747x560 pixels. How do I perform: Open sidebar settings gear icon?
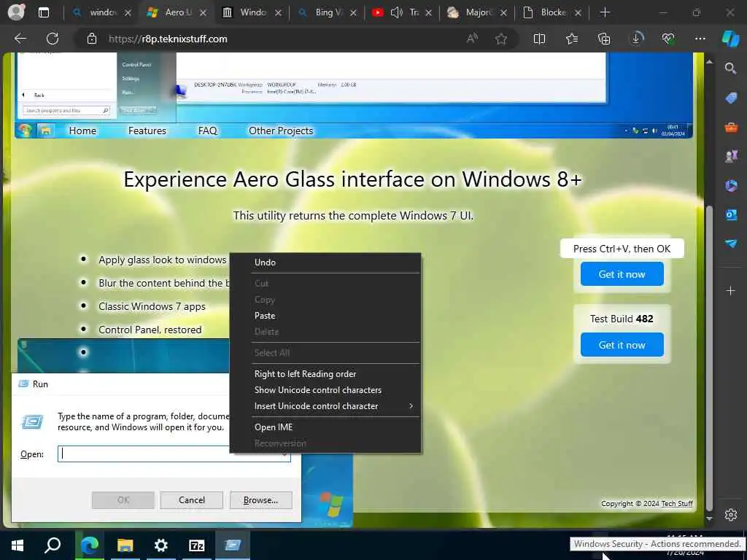click(731, 515)
